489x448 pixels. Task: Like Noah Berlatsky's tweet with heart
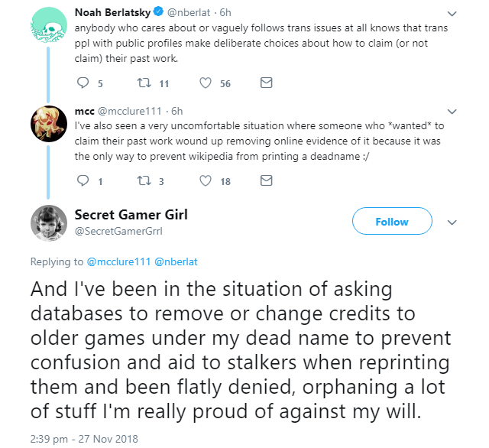(206, 83)
